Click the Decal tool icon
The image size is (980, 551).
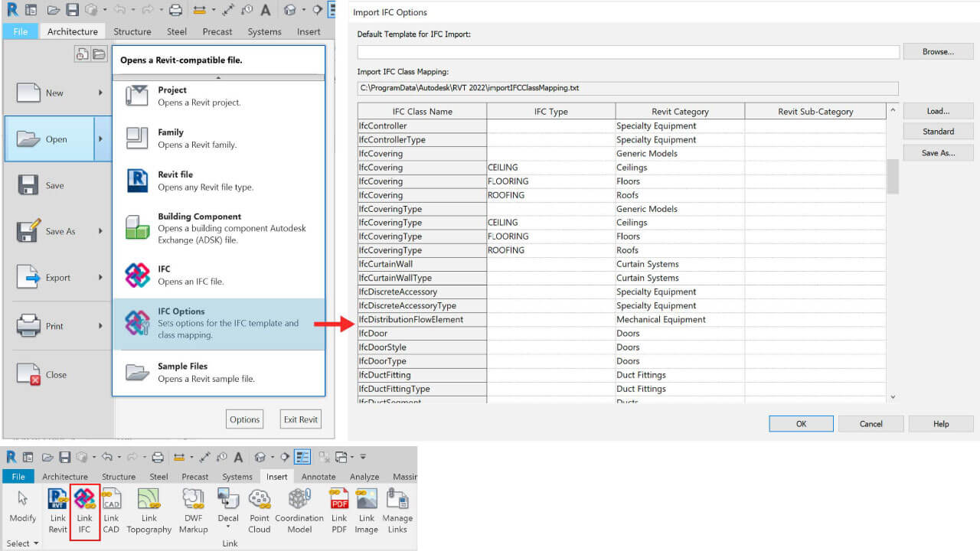(228, 499)
